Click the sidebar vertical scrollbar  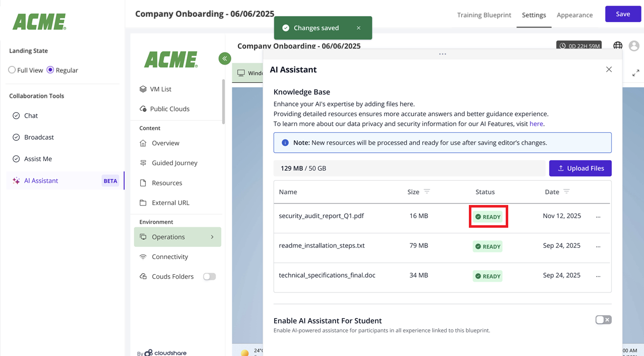[224, 101]
